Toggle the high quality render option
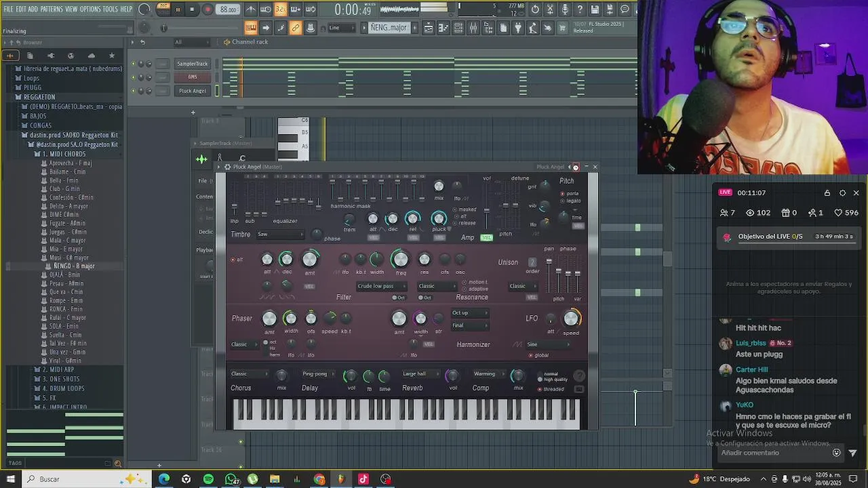Screen dimensions: 868x488 [x=553, y=380]
